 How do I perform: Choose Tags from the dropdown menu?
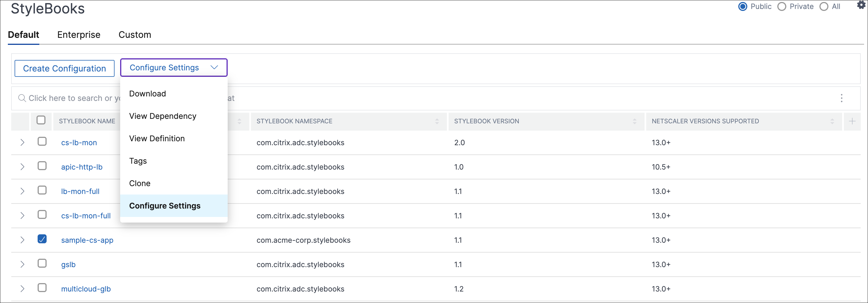[174, 161]
